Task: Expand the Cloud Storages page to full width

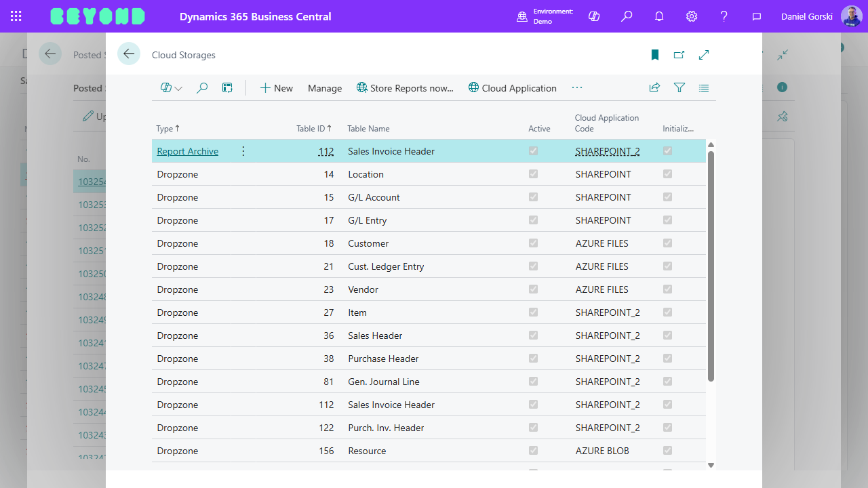Action: pyautogui.click(x=704, y=55)
